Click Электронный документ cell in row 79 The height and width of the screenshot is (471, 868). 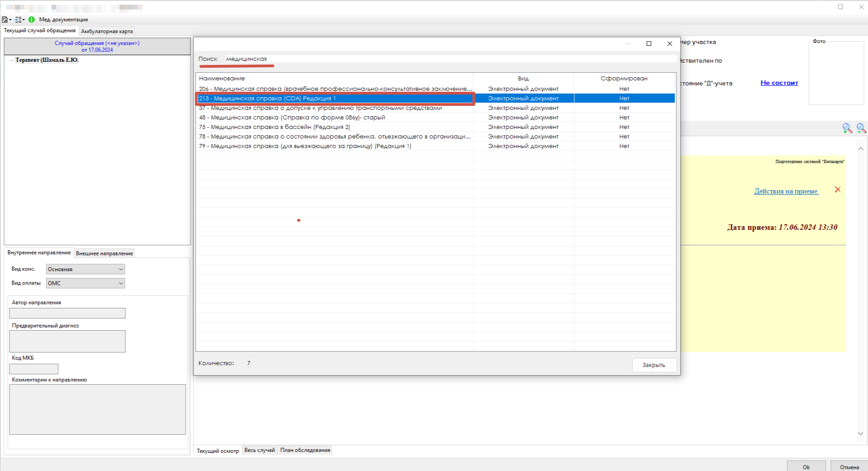pos(523,146)
